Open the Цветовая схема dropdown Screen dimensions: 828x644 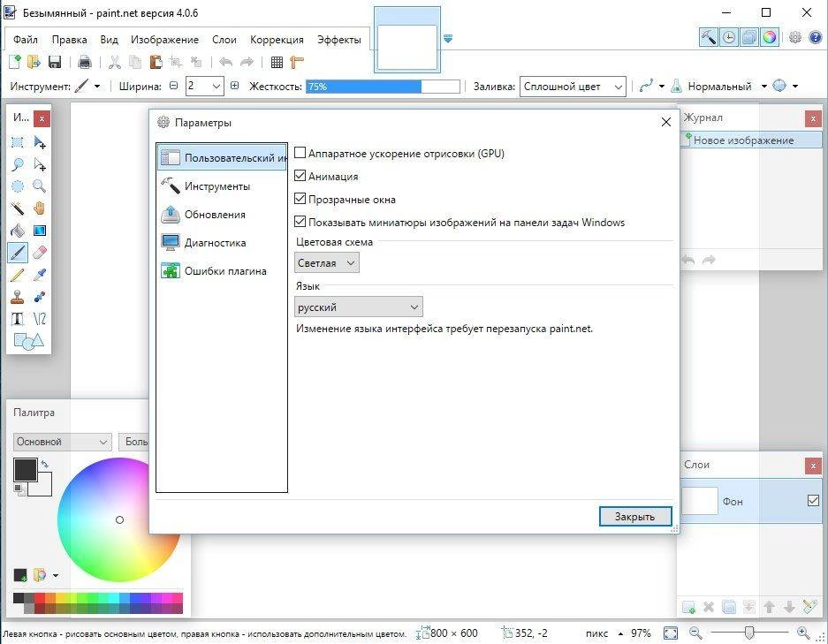coord(327,263)
